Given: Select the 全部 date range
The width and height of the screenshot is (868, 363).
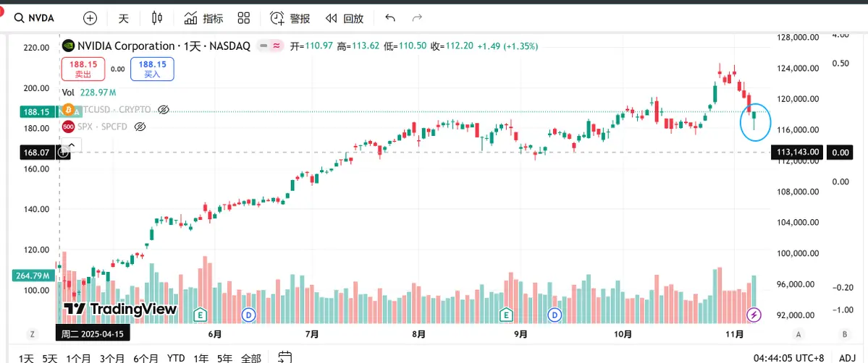Looking at the screenshot, I should [x=250, y=358].
